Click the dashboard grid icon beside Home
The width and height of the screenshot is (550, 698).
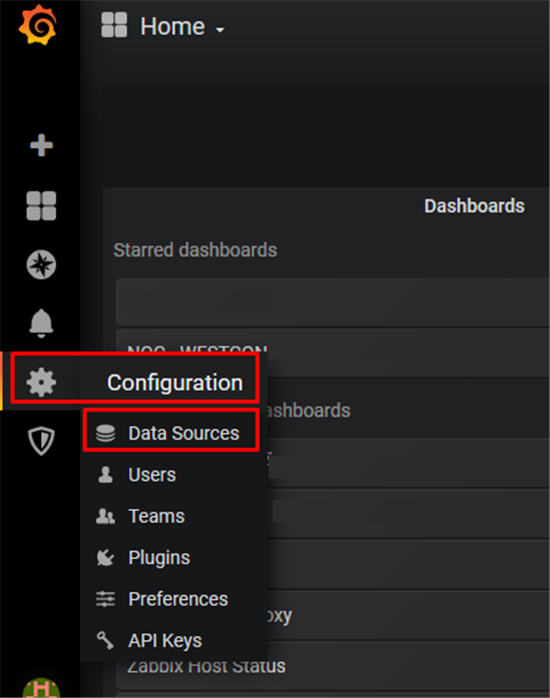(114, 25)
